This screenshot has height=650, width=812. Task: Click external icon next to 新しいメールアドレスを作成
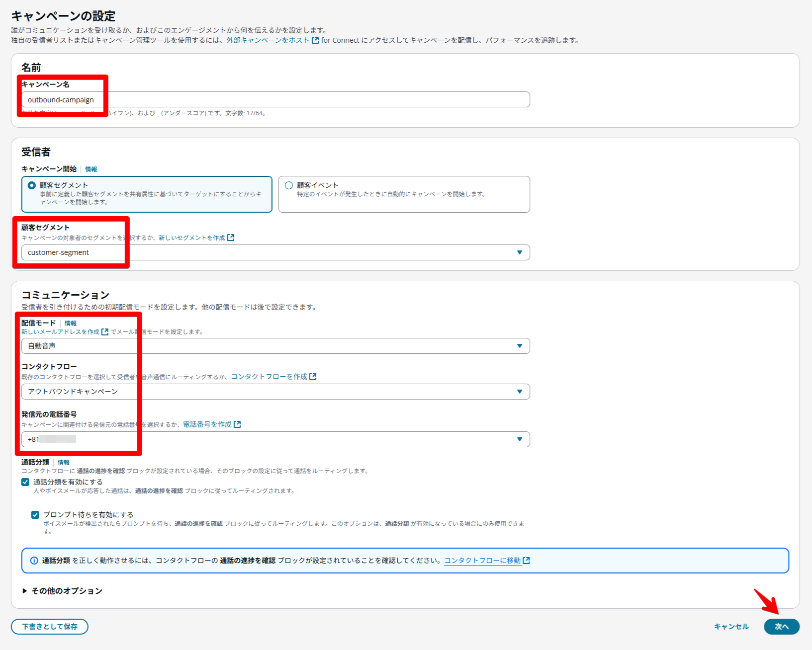click(105, 332)
